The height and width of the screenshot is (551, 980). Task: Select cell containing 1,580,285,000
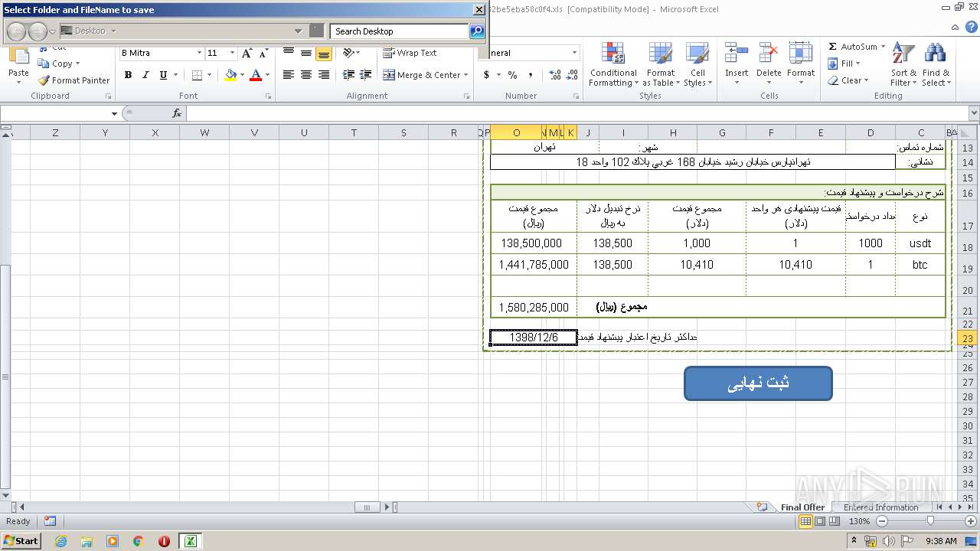click(534, 308)
